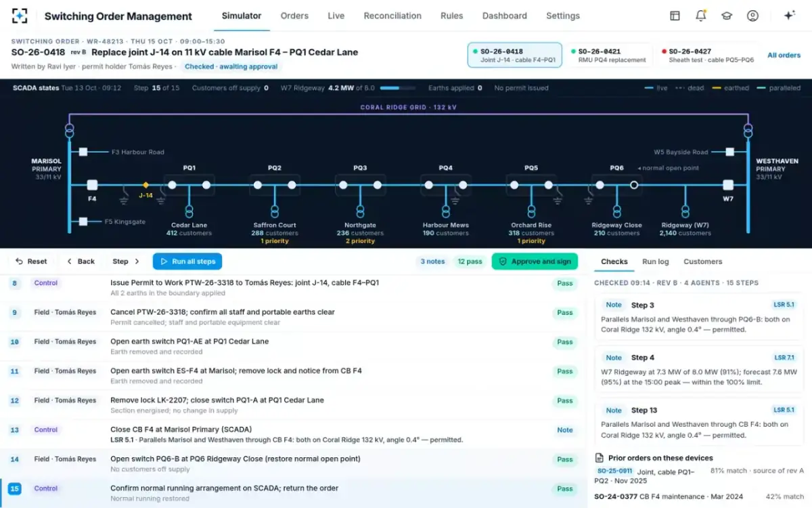Viewport: 812px width, 508px height.
Task: Open the layout panel icon in header
Action: point(675,16)
